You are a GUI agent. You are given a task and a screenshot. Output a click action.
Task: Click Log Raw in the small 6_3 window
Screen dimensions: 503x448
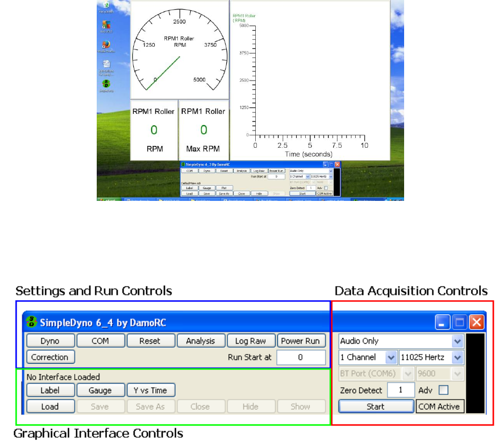pos(259,171)
